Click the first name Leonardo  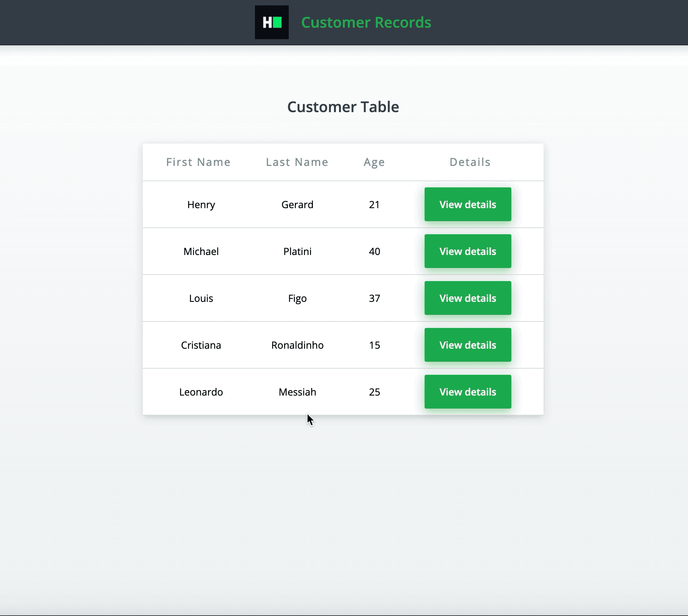pyautogui.click(x=201, y=392)
